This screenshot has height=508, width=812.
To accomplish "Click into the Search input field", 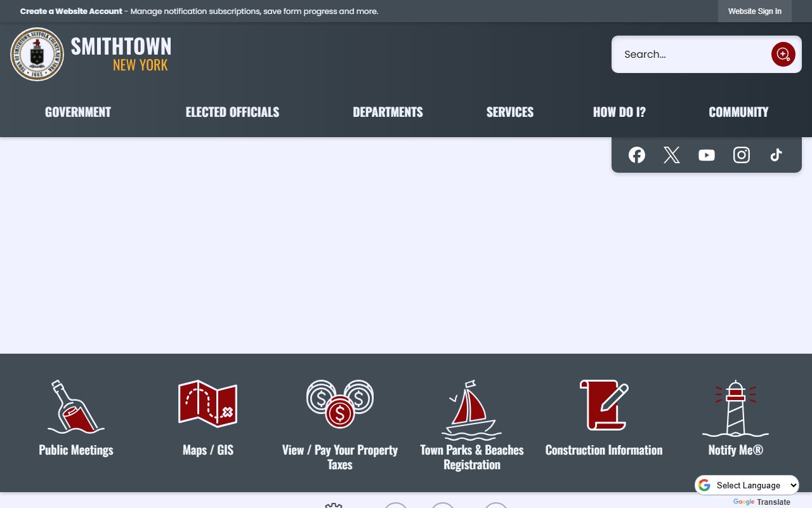I will 691,54.
